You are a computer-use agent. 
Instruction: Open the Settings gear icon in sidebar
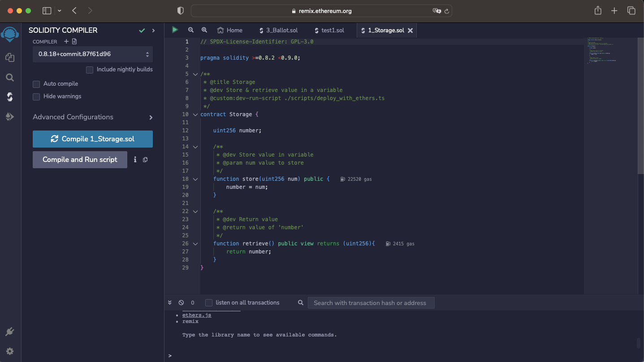10,351
